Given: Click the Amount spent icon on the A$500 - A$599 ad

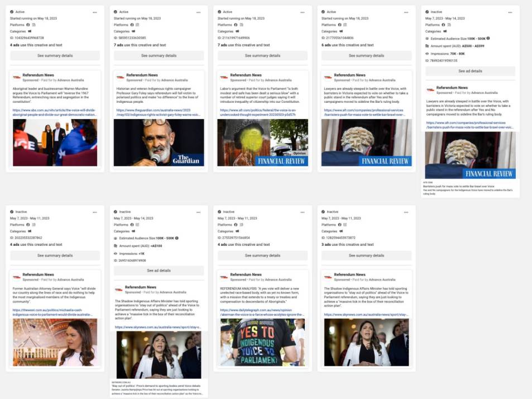Looking at the screenshot, I should (x=427, y=46).
